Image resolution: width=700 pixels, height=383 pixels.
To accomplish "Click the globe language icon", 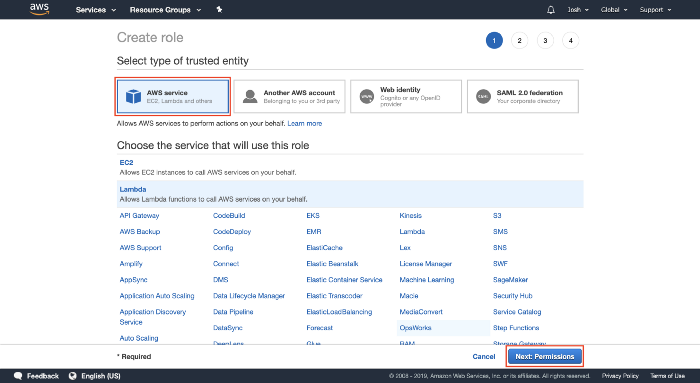I will pyautogui.click(x=72, y=376).
